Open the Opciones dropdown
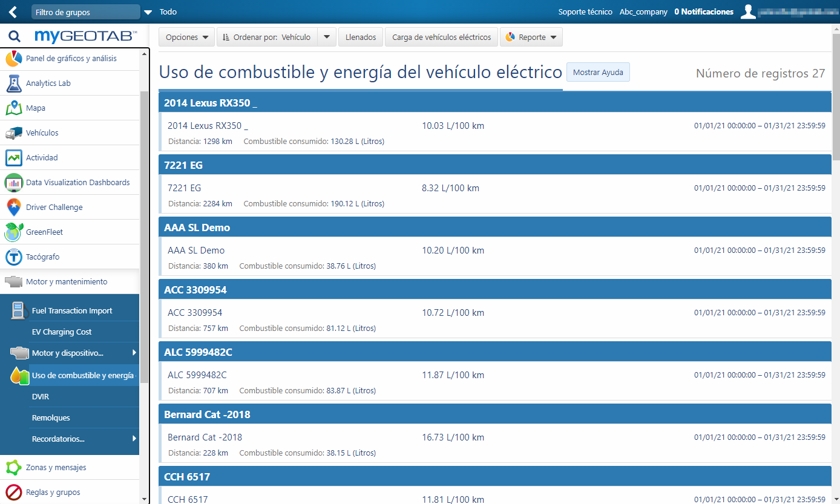The image size is (840, 504). click(186, 38)
